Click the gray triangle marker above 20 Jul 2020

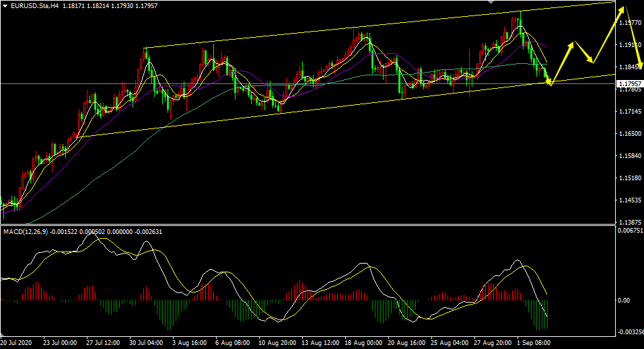click(3, 334)
